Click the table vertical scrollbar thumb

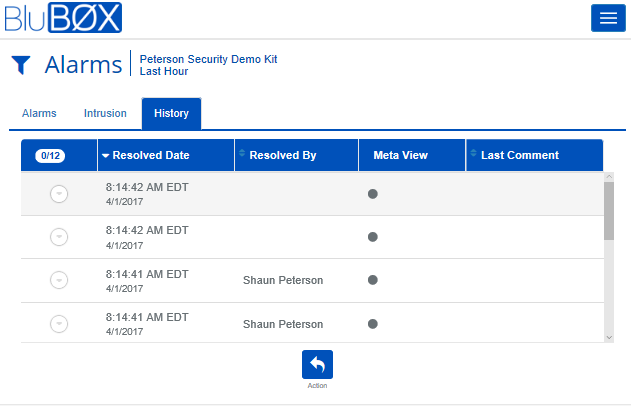pyautogui.click(x=609, y=210)
